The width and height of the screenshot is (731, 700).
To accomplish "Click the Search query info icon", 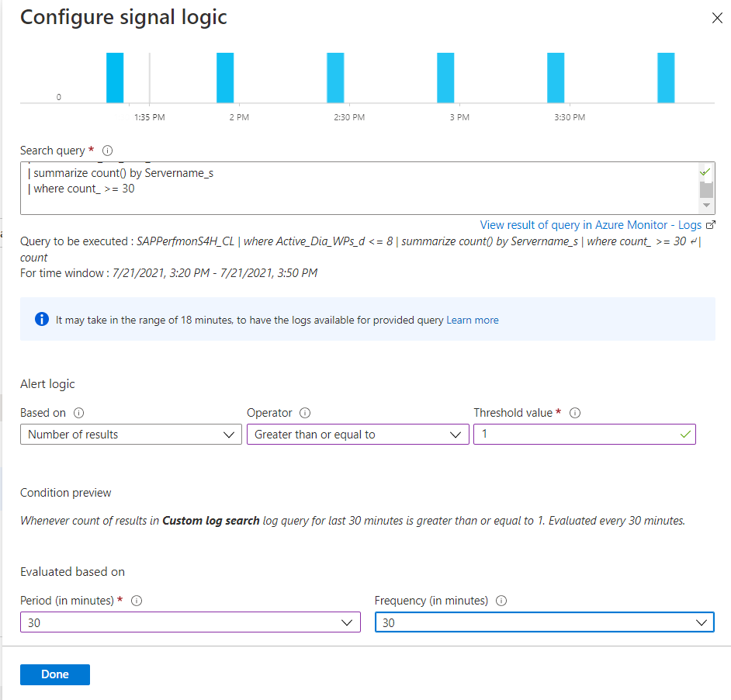I will (107, 151).
